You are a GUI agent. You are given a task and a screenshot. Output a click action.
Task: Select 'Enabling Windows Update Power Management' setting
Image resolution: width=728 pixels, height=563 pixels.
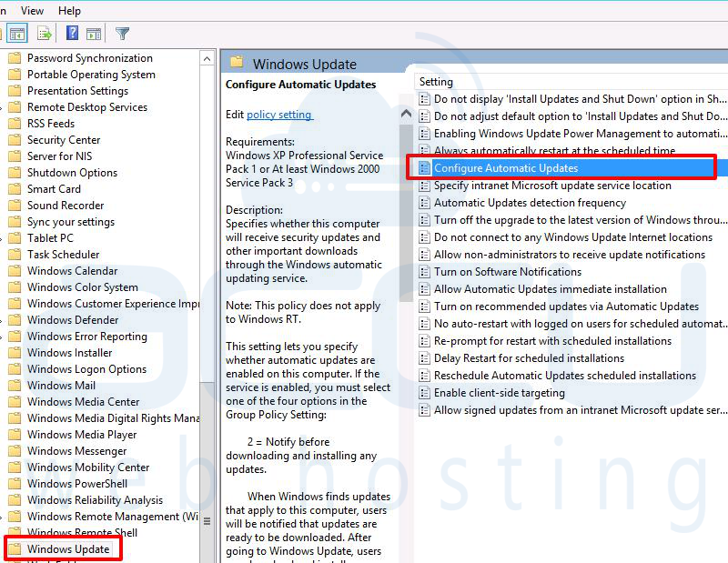[x=580, y=134]
